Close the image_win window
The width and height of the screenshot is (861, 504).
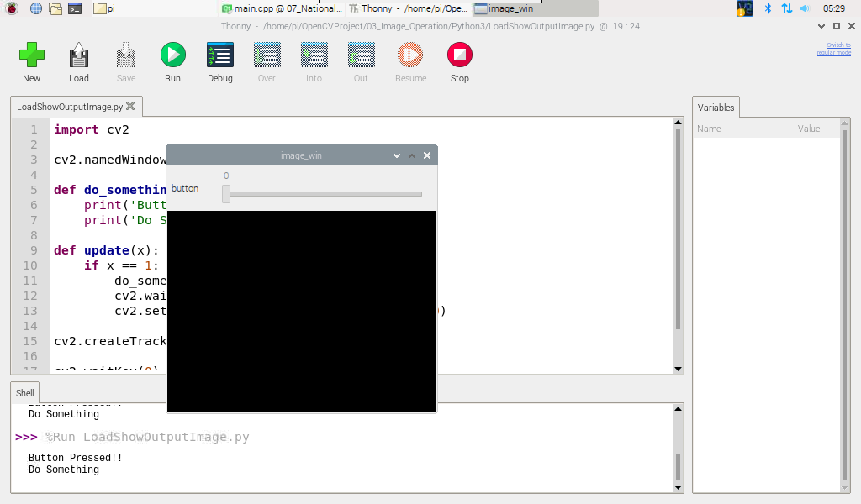(x=427, y=155)
